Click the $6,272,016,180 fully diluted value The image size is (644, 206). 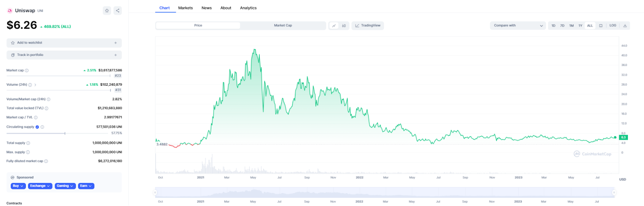110,161
